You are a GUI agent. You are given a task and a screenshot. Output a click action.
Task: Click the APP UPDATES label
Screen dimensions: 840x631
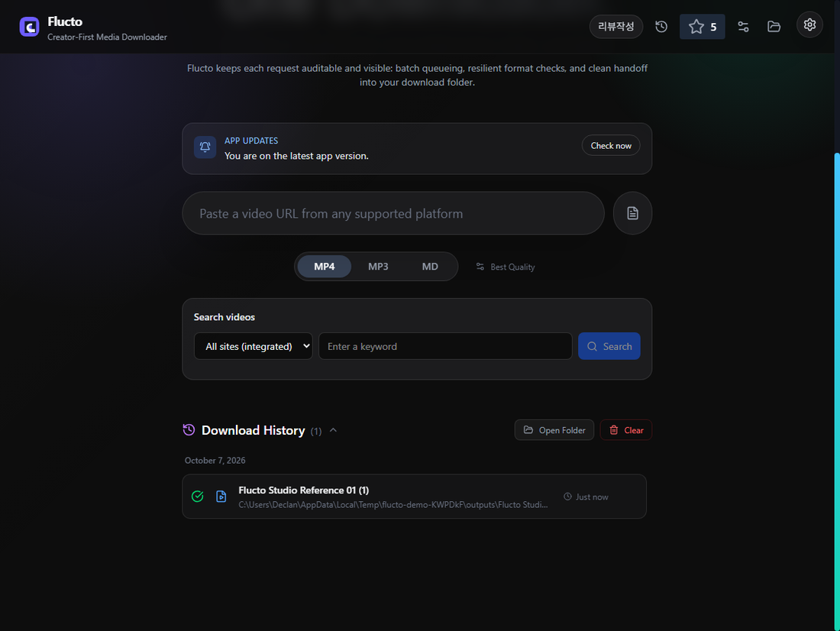pos(251,141)
